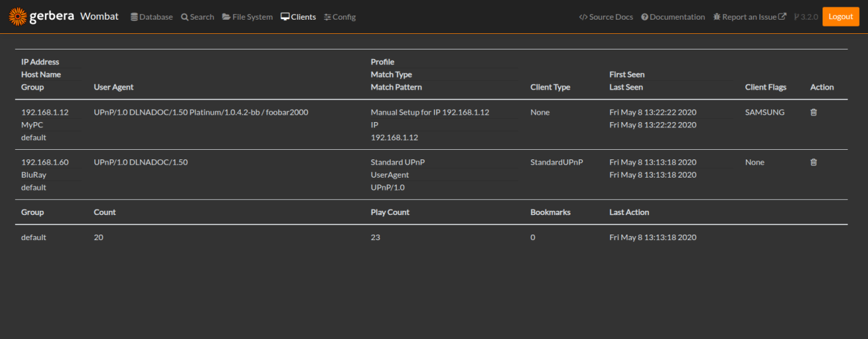Click the Action column header
Viewport: 868px width, 339px height.
(822, 87)
